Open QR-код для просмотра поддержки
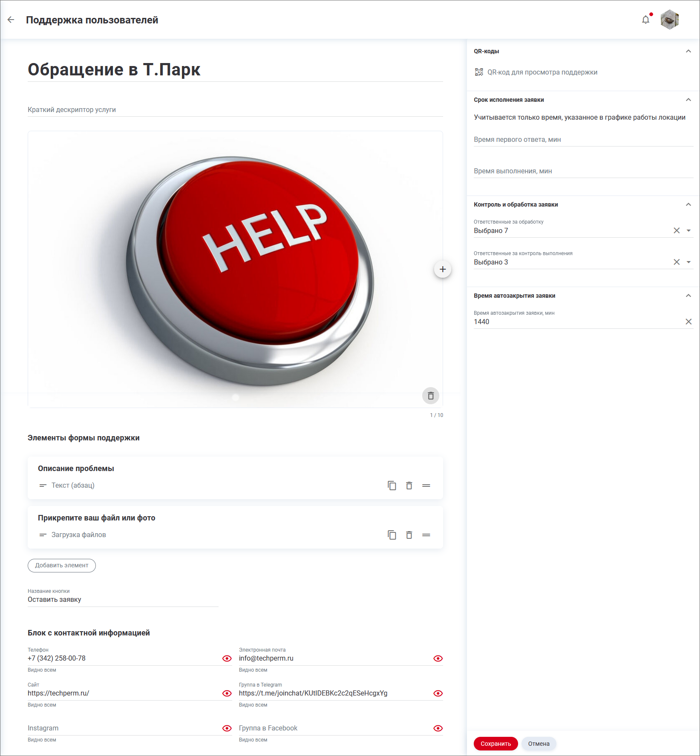Viewport: 700px width, 756px height. (542, 72)
